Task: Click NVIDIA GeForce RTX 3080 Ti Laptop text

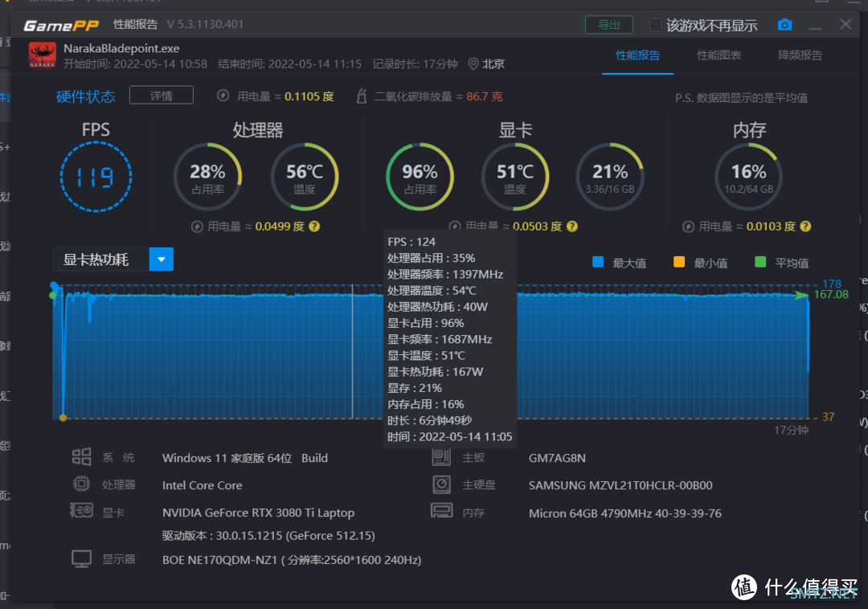Action: point(258,513)
